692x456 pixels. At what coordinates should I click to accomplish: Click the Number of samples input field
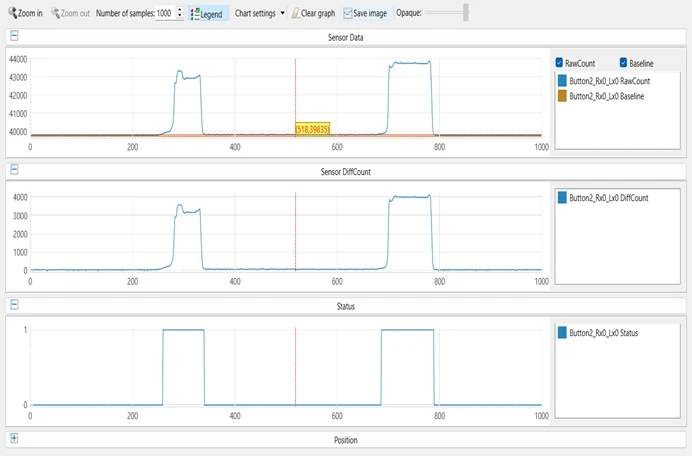(165, 13)
